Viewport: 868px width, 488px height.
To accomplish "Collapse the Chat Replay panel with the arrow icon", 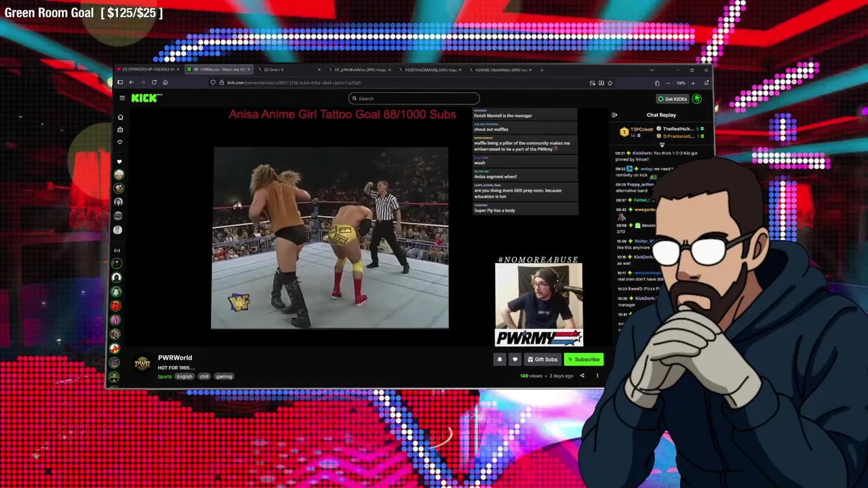I will pyautogui.click(x=614, y=115).
